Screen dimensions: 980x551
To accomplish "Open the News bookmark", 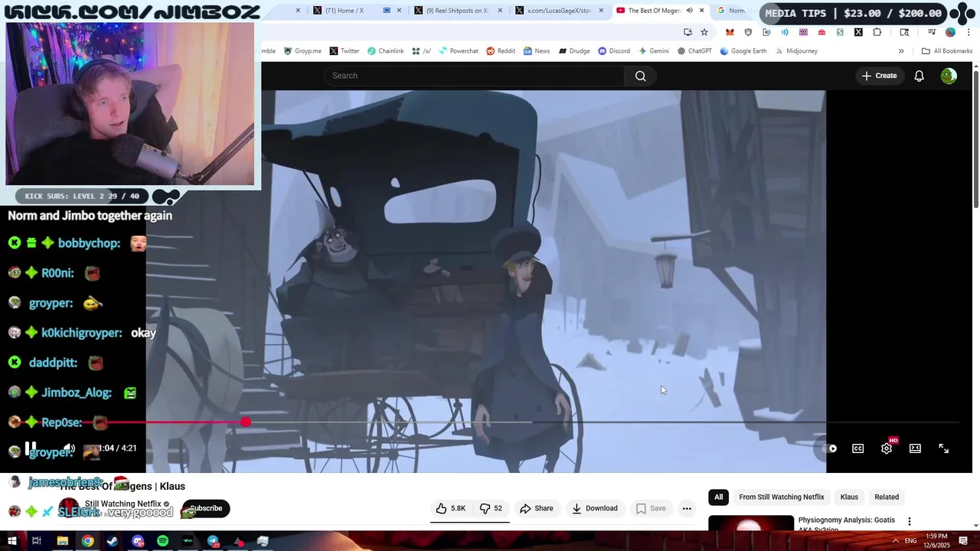I will pos(537,51).
